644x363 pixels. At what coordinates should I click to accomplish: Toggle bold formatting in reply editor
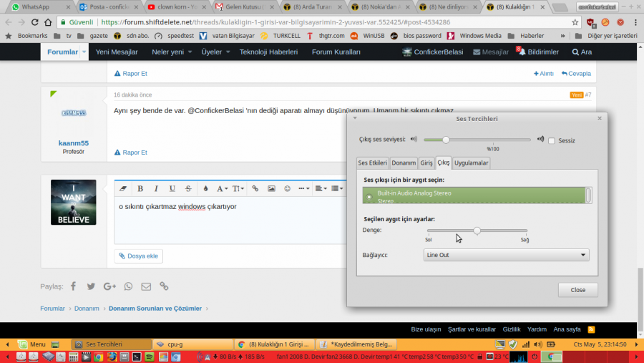click(x=140, y=189)
